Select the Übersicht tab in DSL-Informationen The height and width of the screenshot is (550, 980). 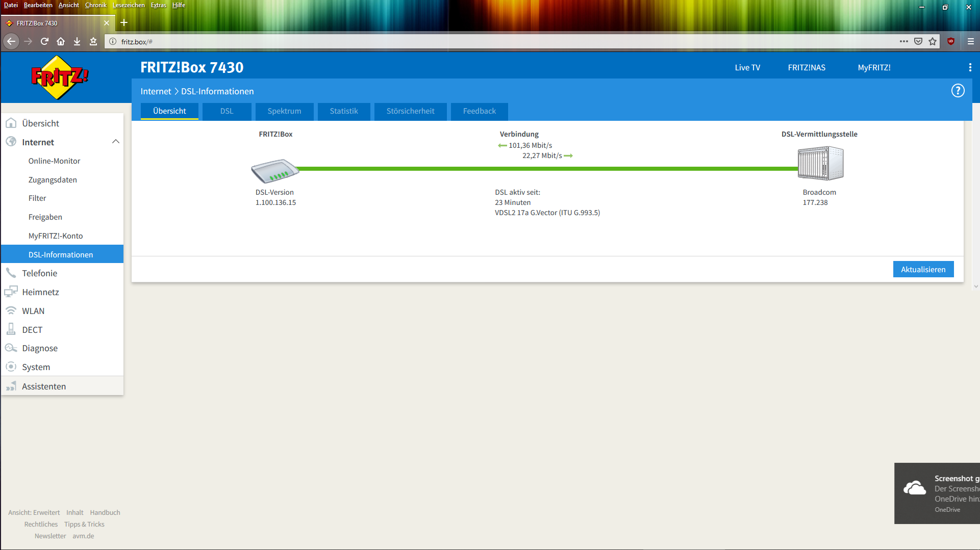tap(169, 111)
